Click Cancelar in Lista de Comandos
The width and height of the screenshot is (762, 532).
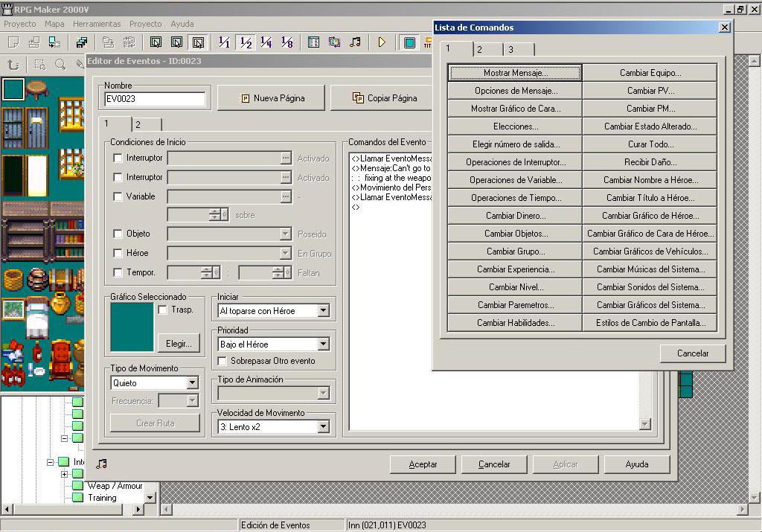coord(693,353)
